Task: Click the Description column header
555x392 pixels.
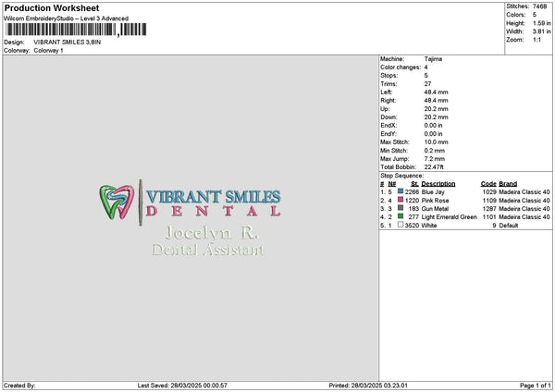Action: click(x=438, y=184)
